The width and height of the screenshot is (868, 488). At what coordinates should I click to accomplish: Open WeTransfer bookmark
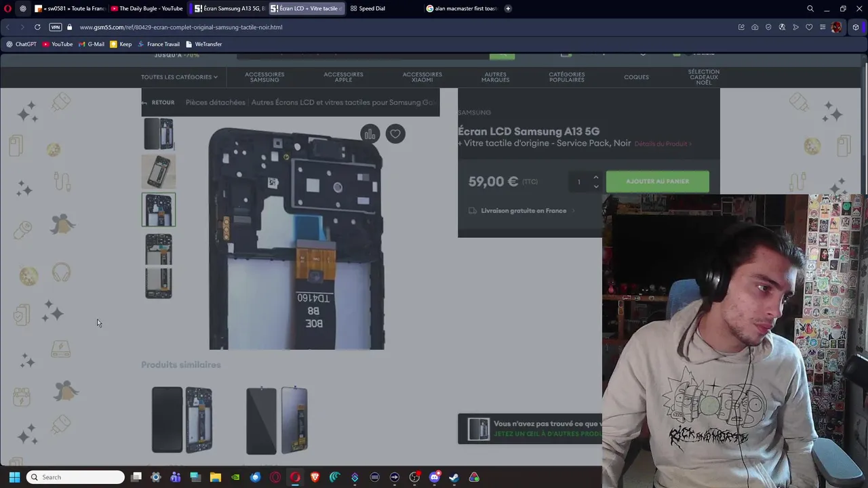coord(203,44)
